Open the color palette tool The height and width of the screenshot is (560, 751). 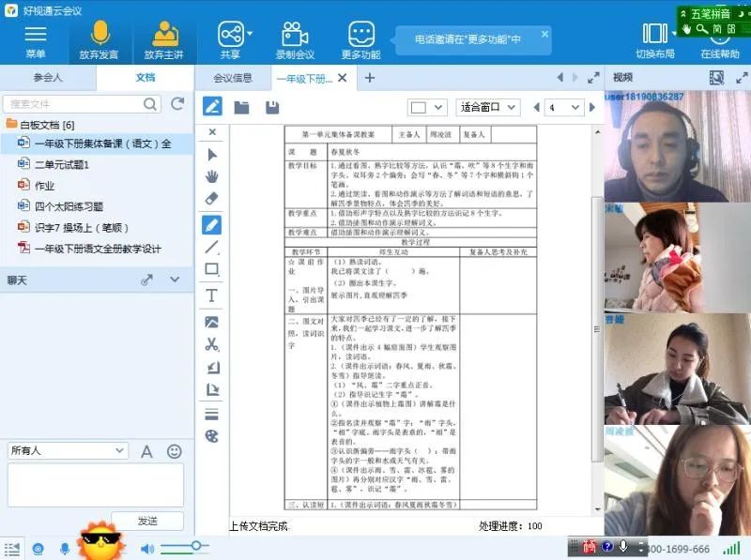[212, 436]
